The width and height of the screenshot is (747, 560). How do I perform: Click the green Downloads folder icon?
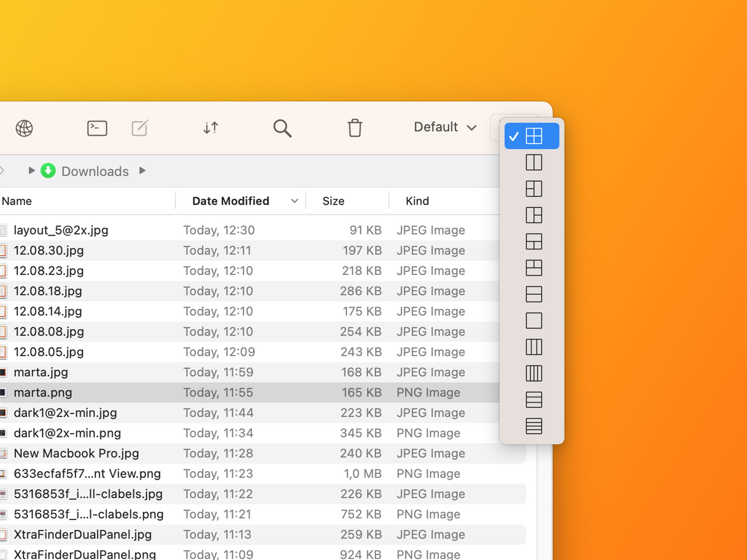[48, 171]
